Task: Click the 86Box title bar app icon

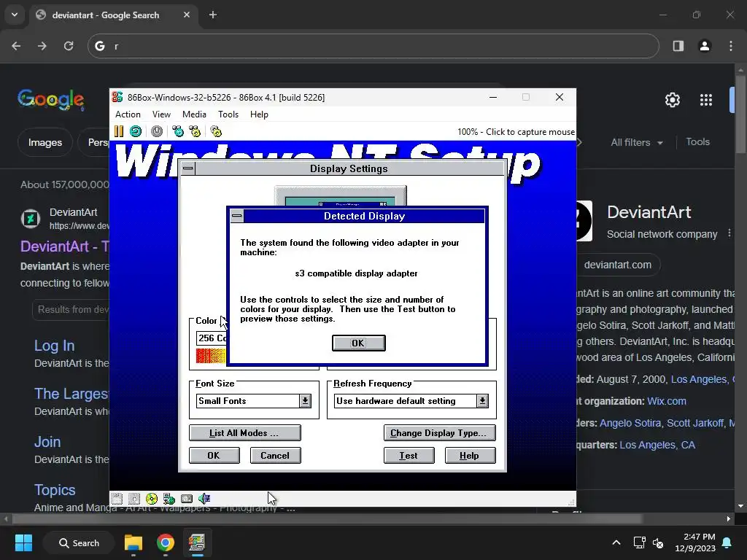Action: tap(117, 97)
